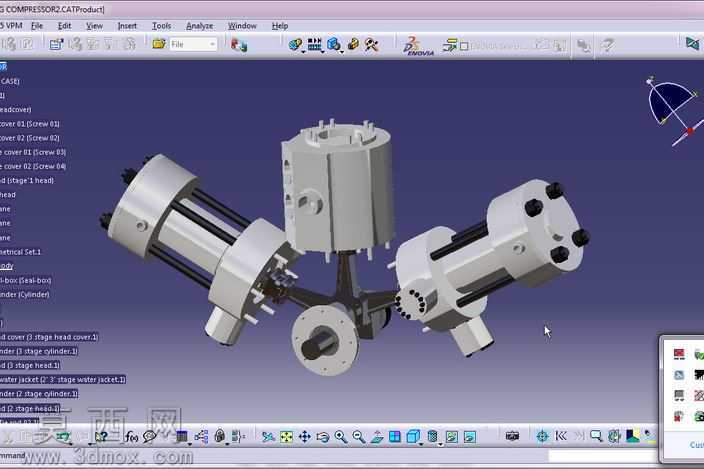704x469 pixels.
Task: Click the padlock icon in bottom toolbar
Action: click(x=220, y=436)
